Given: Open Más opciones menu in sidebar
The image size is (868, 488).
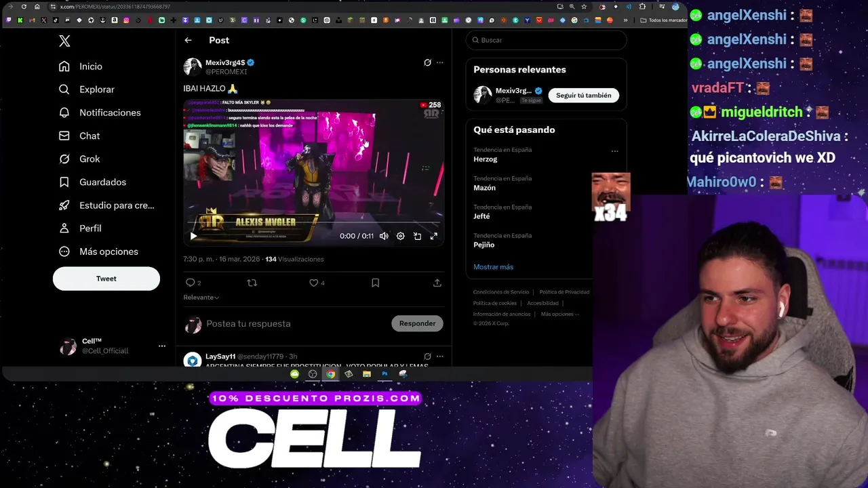Looking at the screenshot, I should point(98,251).
